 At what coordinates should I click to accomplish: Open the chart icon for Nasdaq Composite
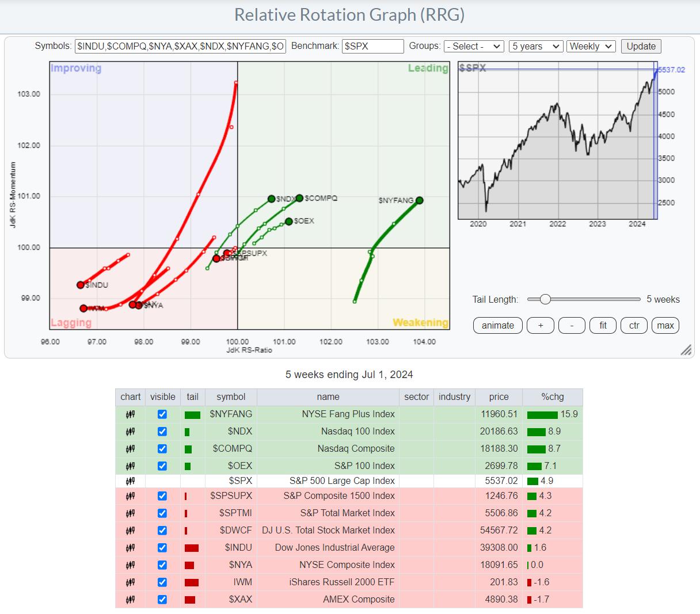(x=130, y=449)
